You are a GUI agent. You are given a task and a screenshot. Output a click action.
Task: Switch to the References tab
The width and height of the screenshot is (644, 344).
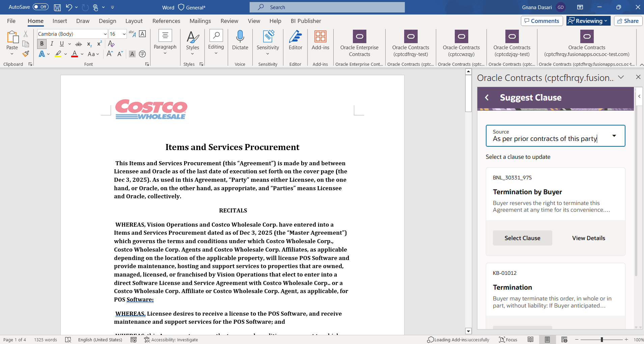(x=166, y=21)
